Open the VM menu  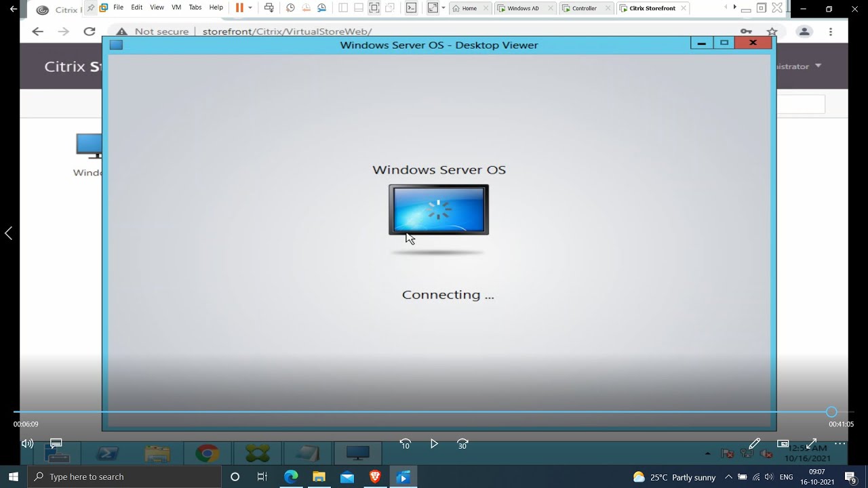176,7
